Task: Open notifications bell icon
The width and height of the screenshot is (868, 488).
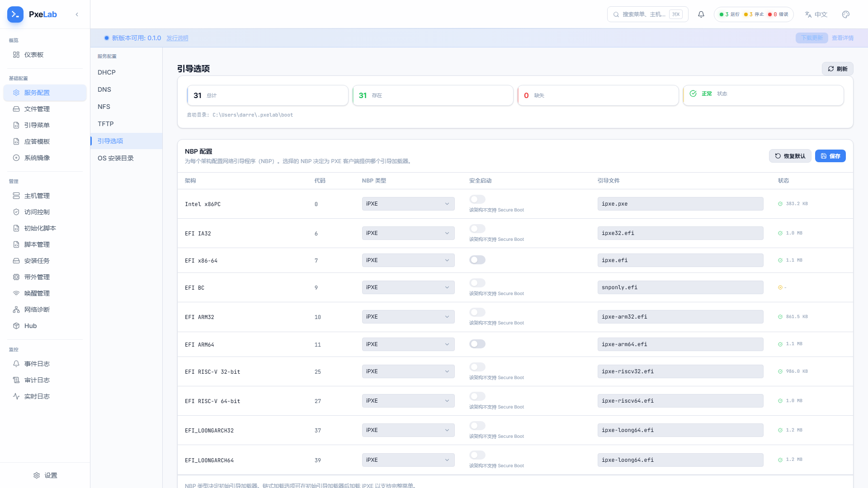Action: click(701, 14)
